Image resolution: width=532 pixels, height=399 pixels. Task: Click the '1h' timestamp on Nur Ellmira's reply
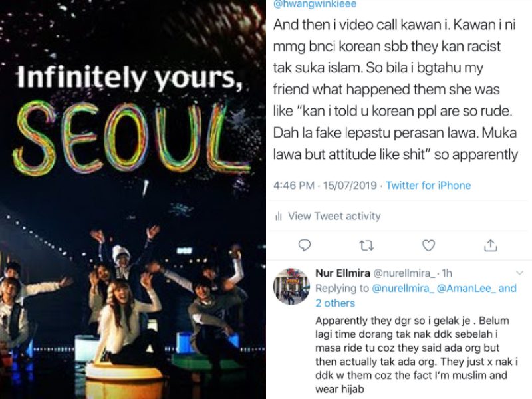click(x=447, y=274)
